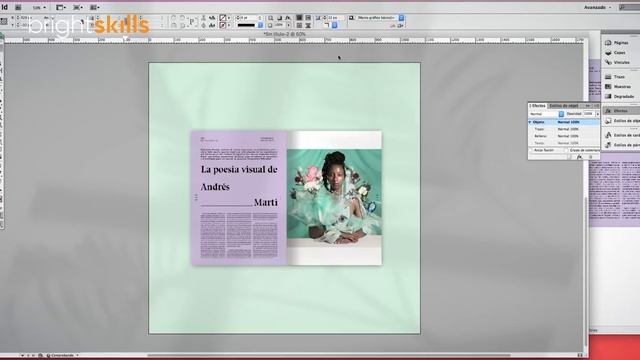Select the Relleno row in Efectos panel
This screenshot has height=360, width=640.
click(x=564, y=136)
